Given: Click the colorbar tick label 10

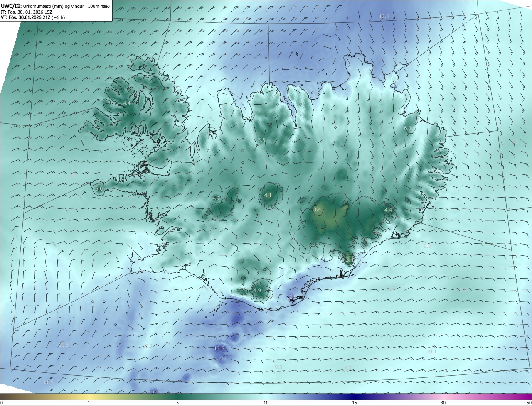Looking at the screenshot, I should (266, 403).
